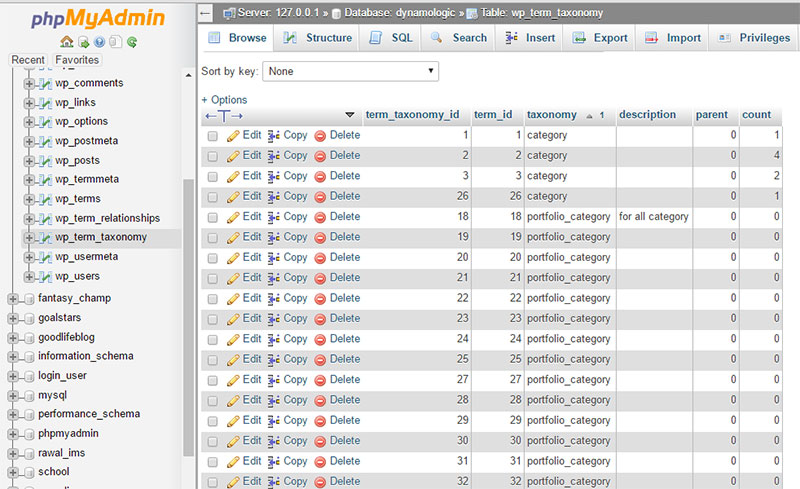
Task: Click the wp_users table icon
Action: tap(46, 277)
